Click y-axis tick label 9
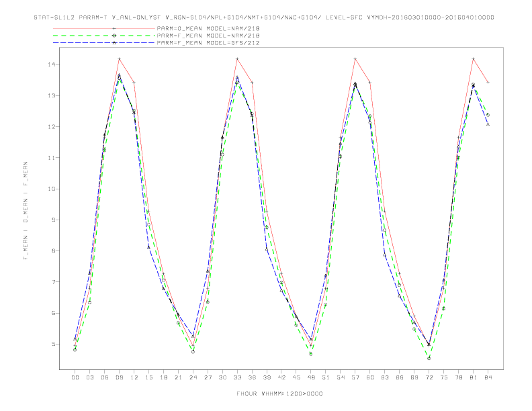The height and width of the screenshot is (411, 532). (54, 220)
